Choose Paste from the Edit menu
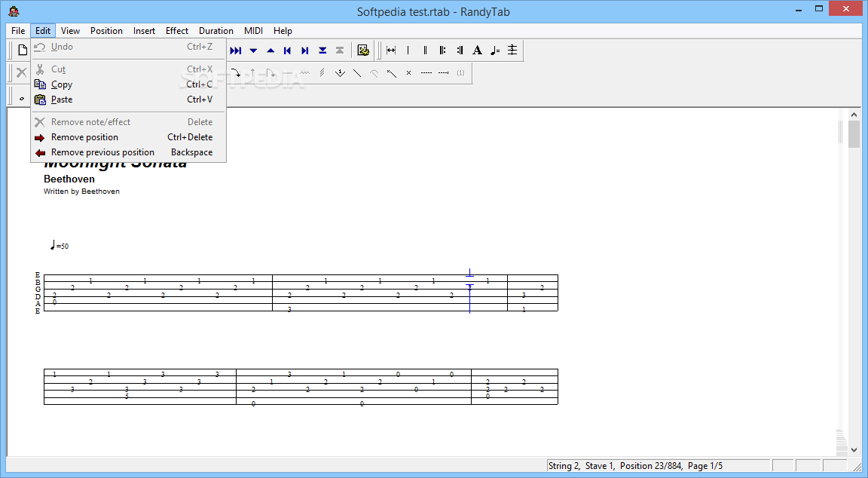 point(128,100)
